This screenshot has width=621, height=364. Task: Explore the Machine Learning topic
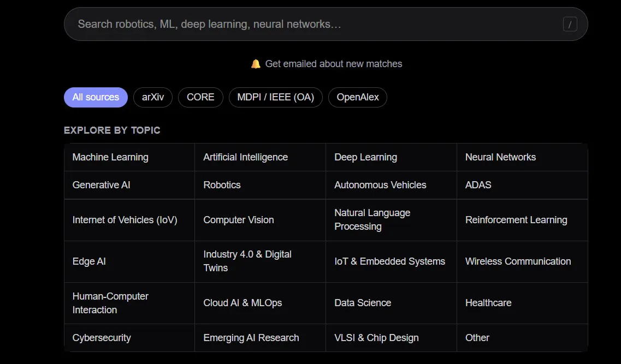point(129,157)
